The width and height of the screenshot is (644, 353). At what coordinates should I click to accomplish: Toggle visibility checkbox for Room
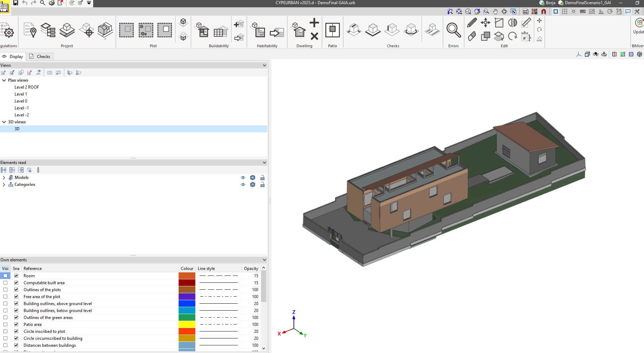(5, 276)
